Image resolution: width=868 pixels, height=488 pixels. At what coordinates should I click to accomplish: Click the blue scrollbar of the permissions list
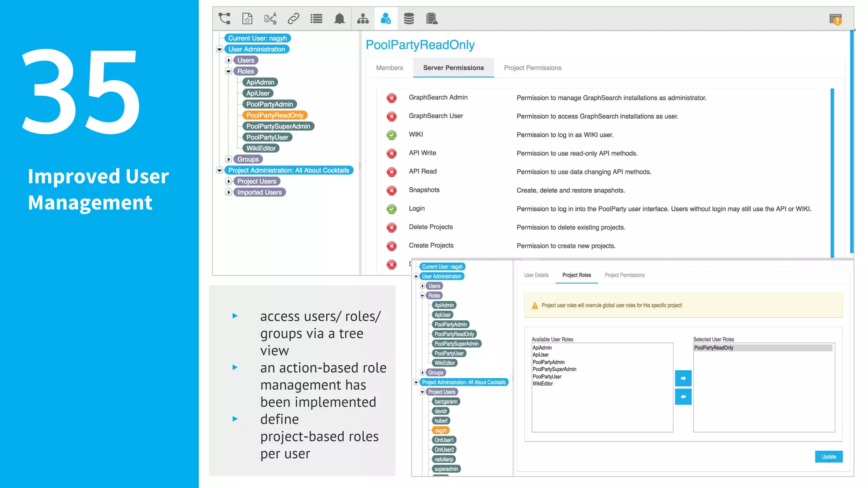coord(832,173)
